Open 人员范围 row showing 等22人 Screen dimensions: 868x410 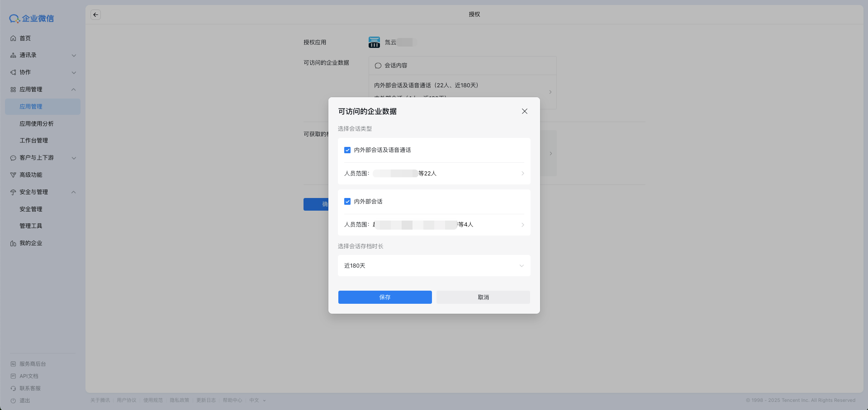coord(434,174)
